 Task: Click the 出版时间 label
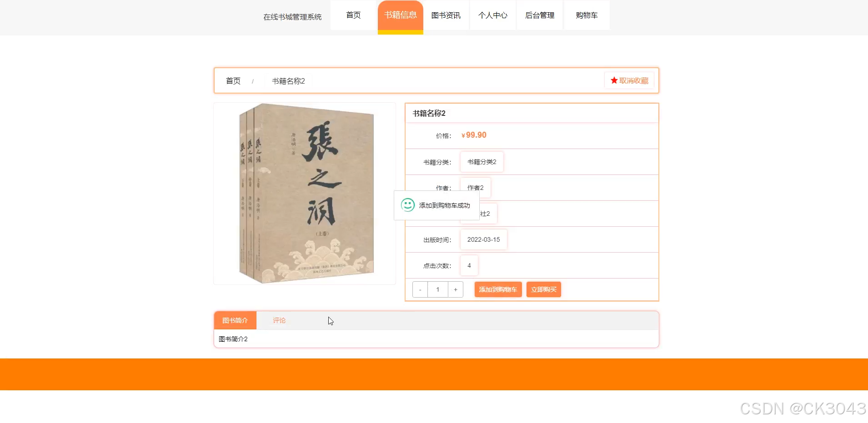437,240
